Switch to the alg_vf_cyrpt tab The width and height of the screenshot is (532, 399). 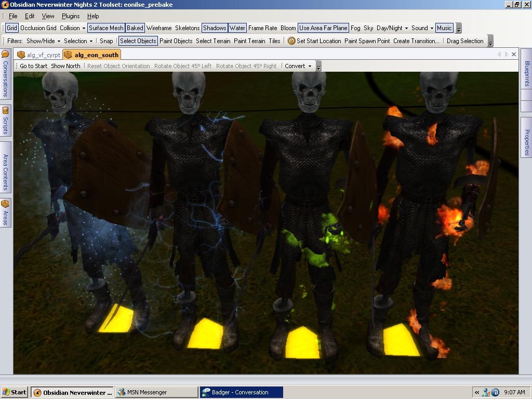pos(44,55)
